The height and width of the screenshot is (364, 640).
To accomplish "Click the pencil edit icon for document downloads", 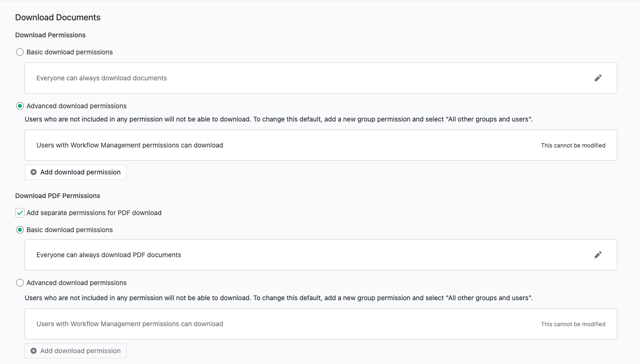I will tap(598, 78).
